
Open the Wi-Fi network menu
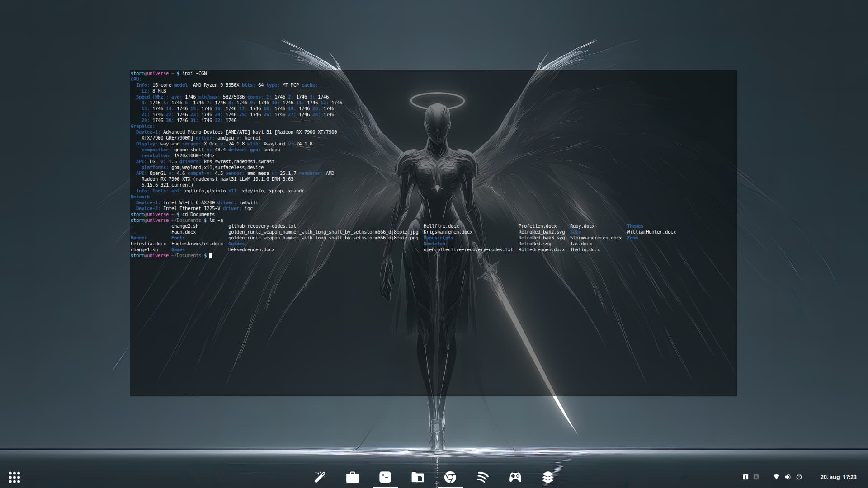pyautogui.click(x=776, y=477)
